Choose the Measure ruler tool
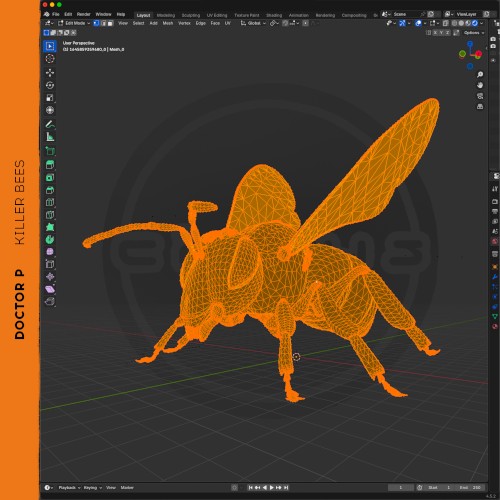Screen dimensions: 500x500 (50, 137)
